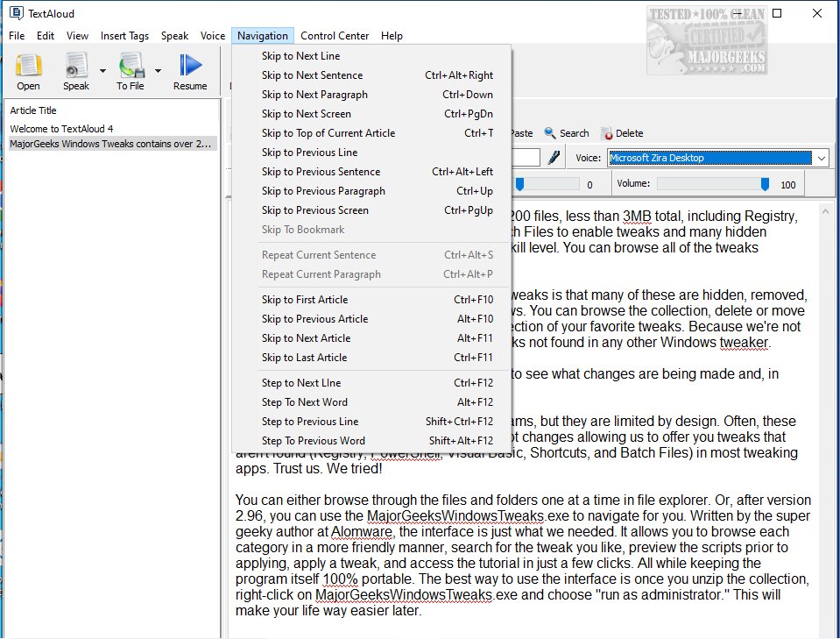Image resolution: width=840 pixels, height=639 pixels.
Task: Open the Voice combo box dropdown
Action: [x=822, y=158]
